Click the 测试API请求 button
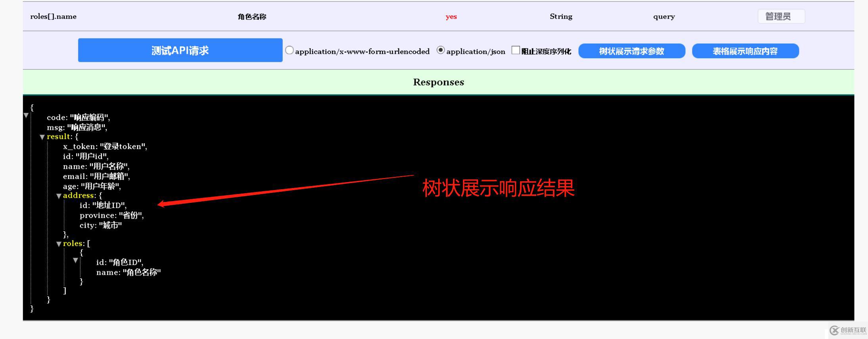 (180, 50)
